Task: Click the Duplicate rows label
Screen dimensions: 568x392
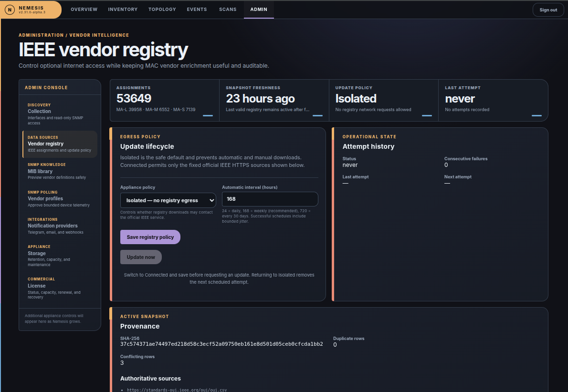Action: click(349, 339)
